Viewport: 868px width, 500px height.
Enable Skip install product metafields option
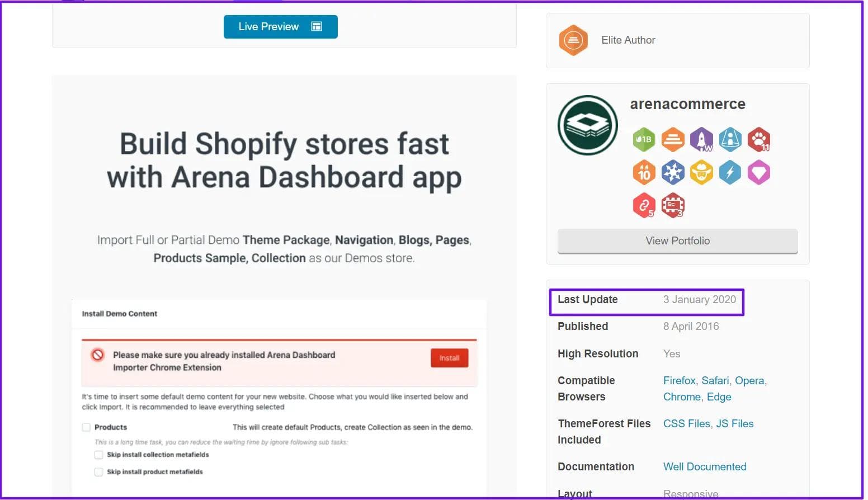[98, 472]
